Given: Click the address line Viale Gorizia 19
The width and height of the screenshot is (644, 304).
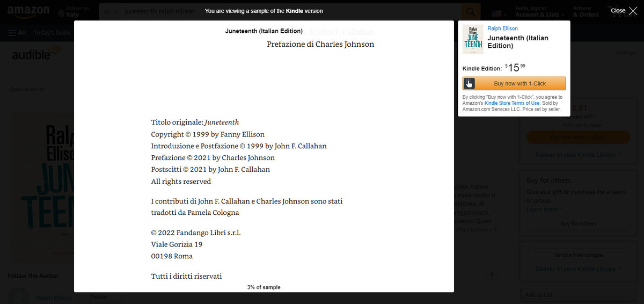Looking at the screenshot, I should pos(177,244).
